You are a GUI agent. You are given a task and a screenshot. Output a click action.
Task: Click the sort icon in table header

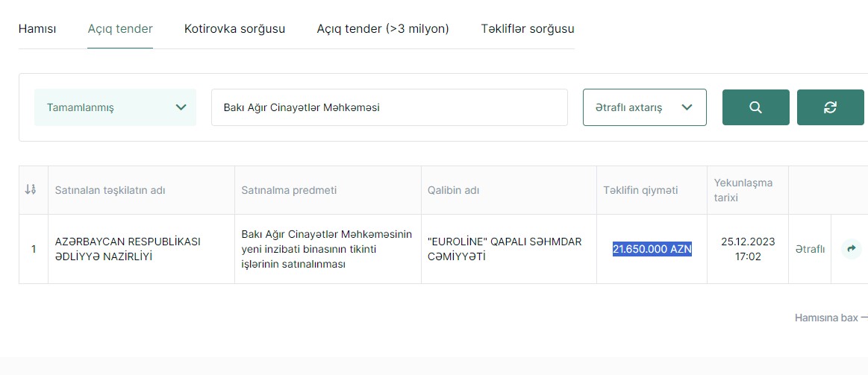(x=31, y=190)
